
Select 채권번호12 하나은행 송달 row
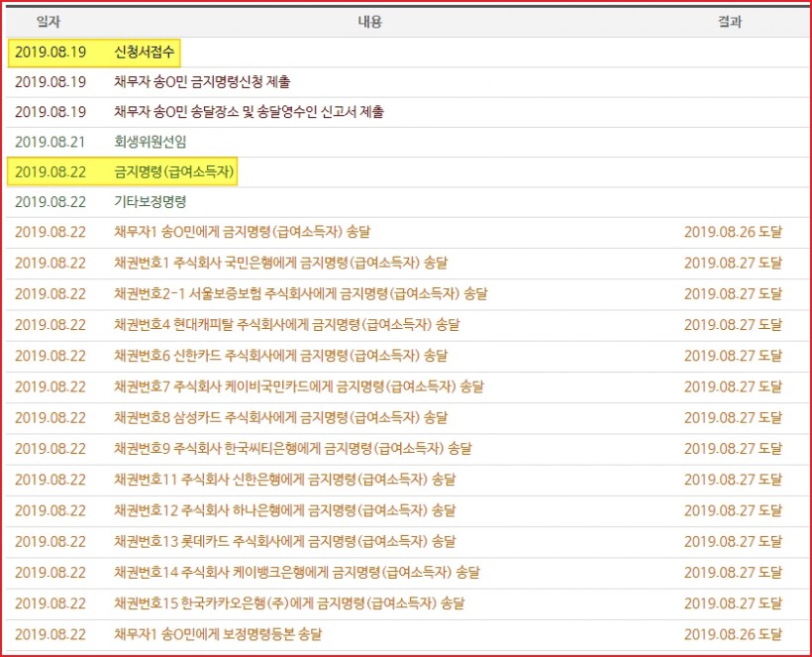pyautogui.click(x=408, y=511)
